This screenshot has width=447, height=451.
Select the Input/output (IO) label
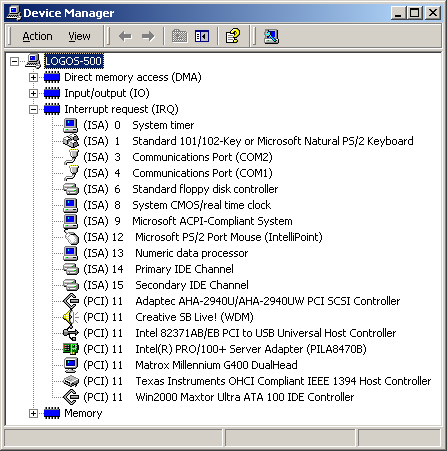tap(107, 93)
